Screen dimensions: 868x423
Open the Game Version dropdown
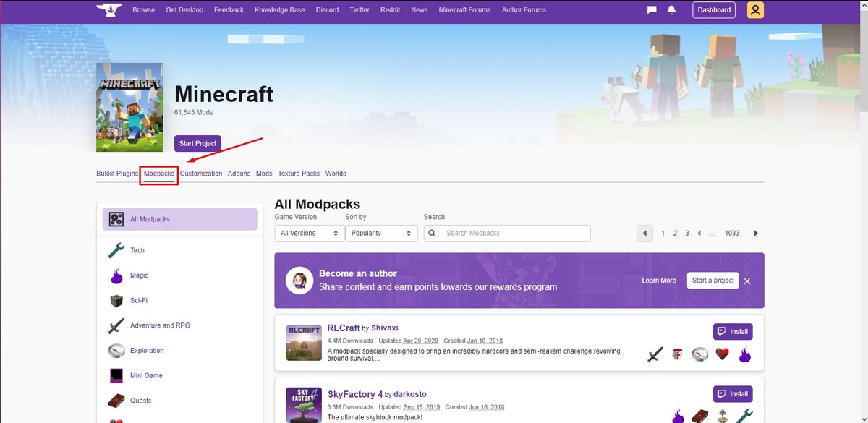[309, 233]
